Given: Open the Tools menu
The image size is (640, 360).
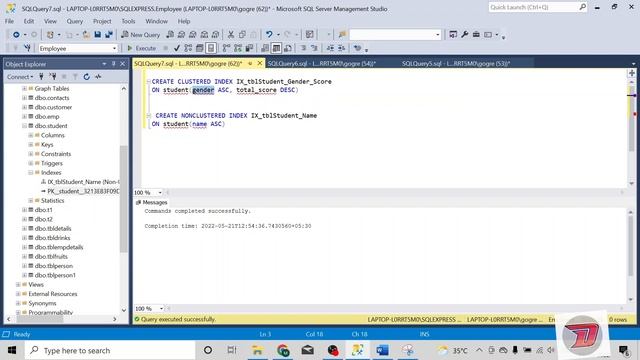Looking at the screenshot, I should 128,21.
